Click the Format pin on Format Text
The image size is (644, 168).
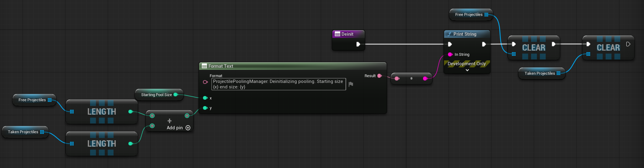tap(205, 82)
